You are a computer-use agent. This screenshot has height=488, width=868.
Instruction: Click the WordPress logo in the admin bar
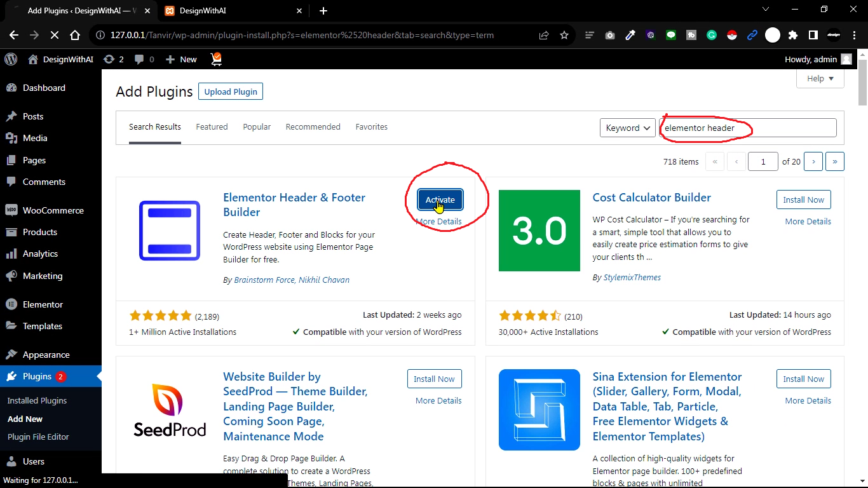tap(10, 59)
